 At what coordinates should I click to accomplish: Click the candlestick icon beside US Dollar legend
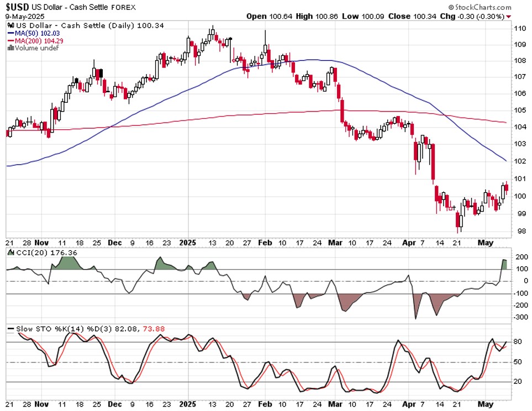(x=11, y=25)
